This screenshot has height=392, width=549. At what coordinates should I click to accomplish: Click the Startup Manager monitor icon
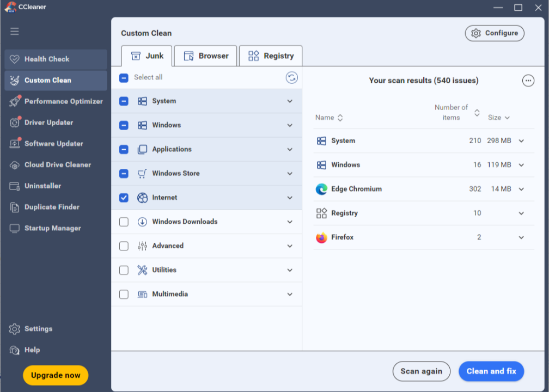pos(14,228)
